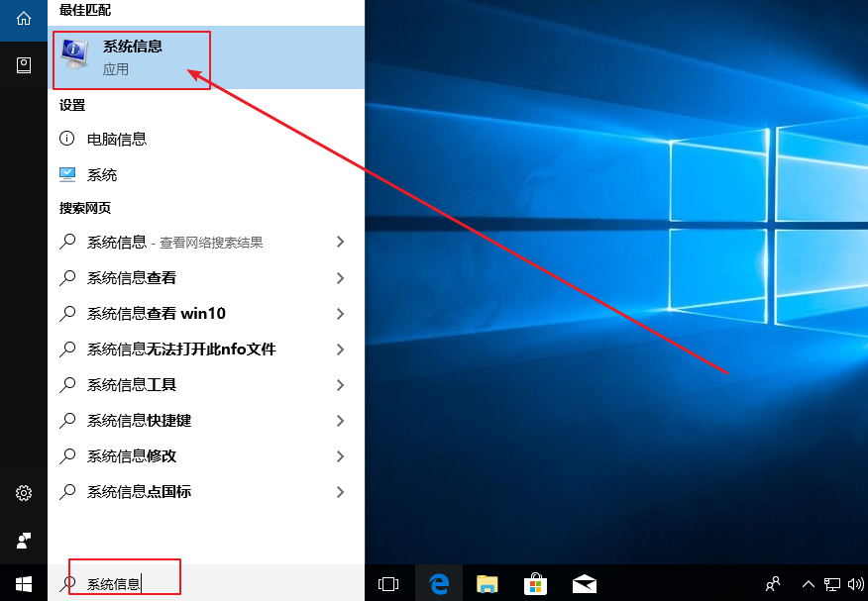Open the volume control in the system tray

click(855, 582)
